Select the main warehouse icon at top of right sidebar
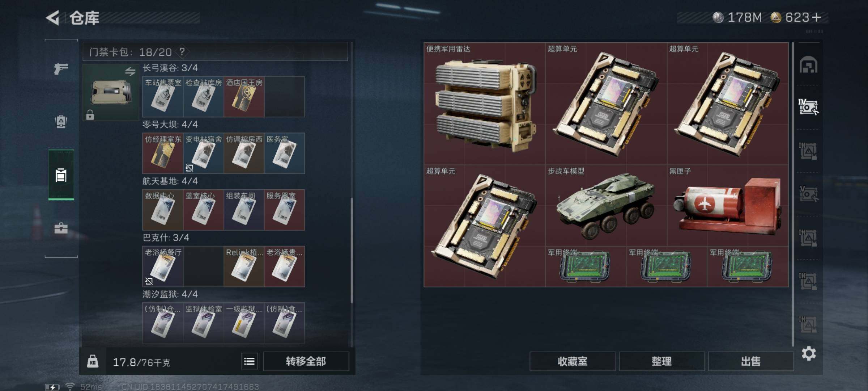 (x=808, y=65)
